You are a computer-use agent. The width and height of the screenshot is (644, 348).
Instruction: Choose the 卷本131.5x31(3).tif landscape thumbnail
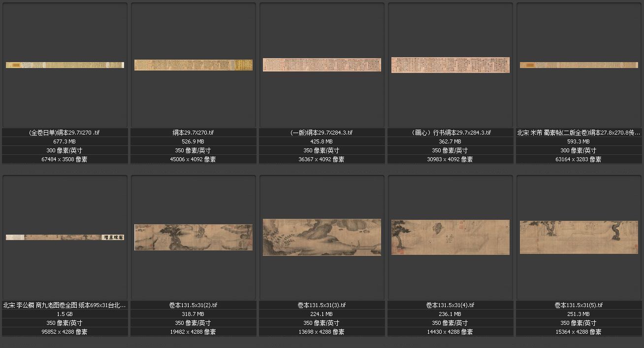pyautogui.click(x=322, y=237)
